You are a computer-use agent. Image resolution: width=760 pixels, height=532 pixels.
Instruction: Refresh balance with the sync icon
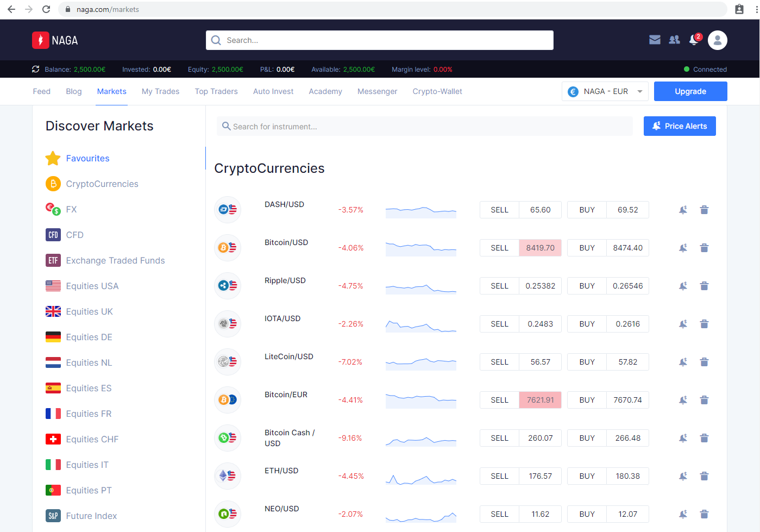pos(36,69)
